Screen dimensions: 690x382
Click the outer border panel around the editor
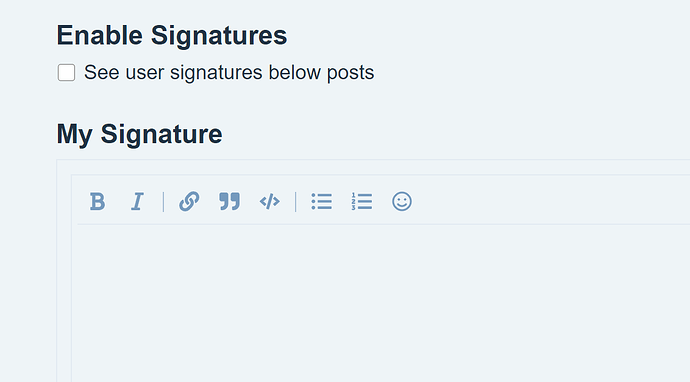64,271
